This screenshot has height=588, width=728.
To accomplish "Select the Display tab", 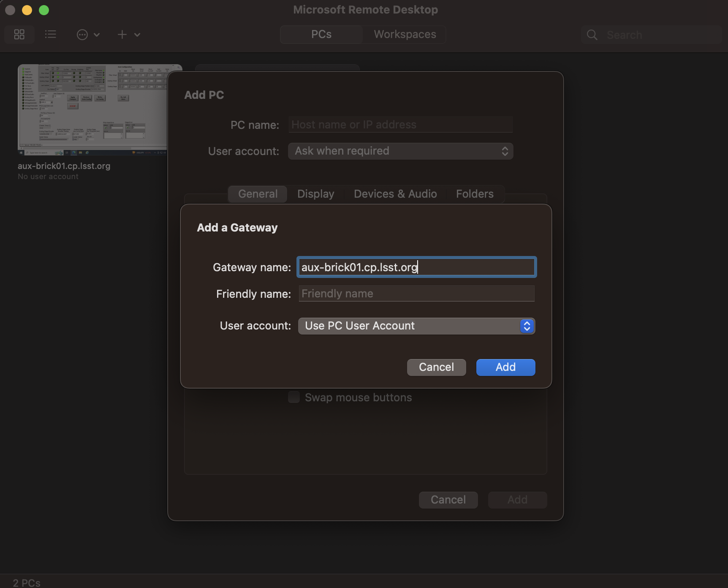I will coord(316,194).
